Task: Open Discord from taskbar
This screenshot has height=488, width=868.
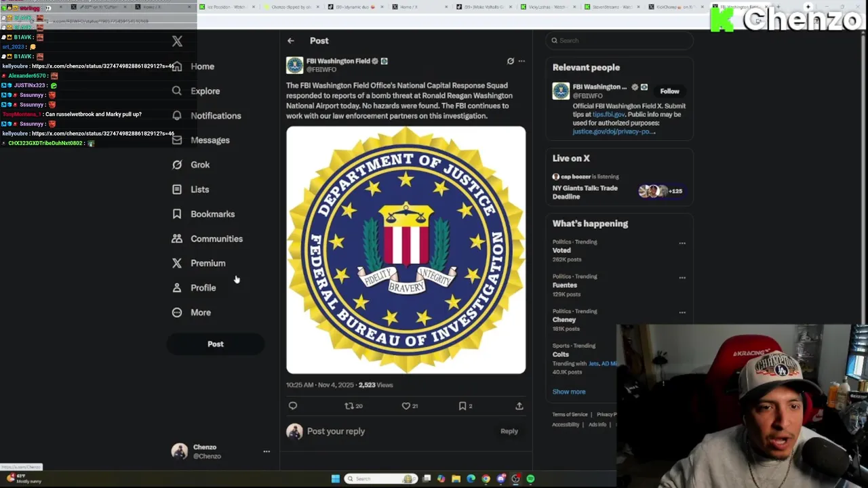Action: point(500,479)
